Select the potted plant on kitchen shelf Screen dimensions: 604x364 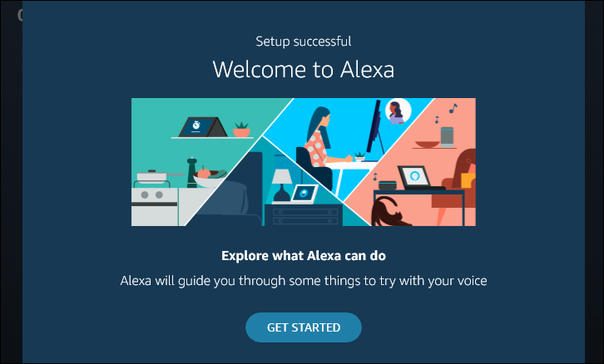[x=241, y=130]
